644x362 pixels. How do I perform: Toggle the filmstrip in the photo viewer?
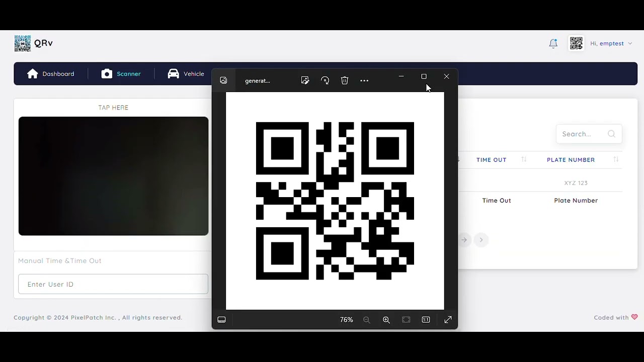[221, 320]
